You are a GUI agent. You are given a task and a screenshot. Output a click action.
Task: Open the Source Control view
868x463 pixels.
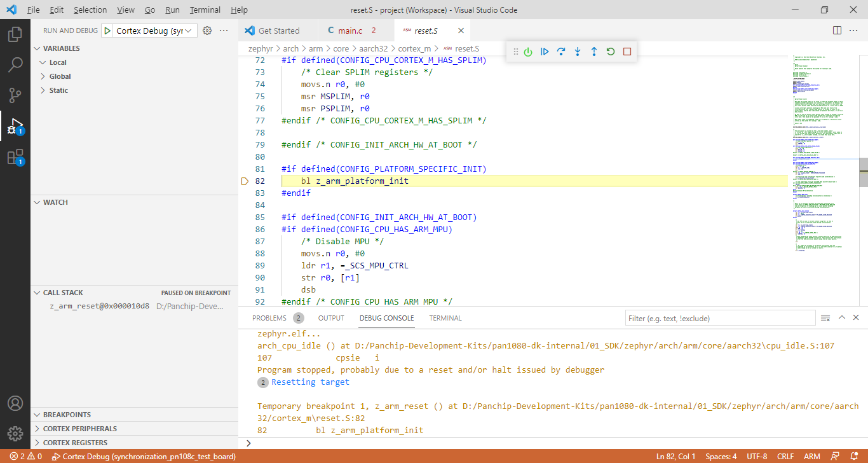15,95
